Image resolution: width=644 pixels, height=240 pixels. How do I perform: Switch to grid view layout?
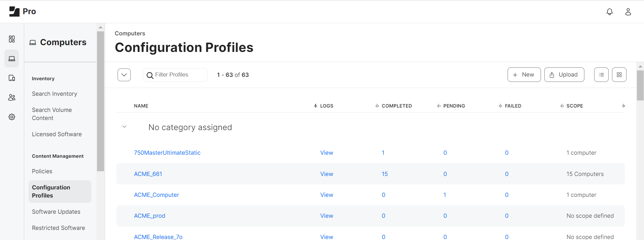pyautogui.click(x=619, y=75)
